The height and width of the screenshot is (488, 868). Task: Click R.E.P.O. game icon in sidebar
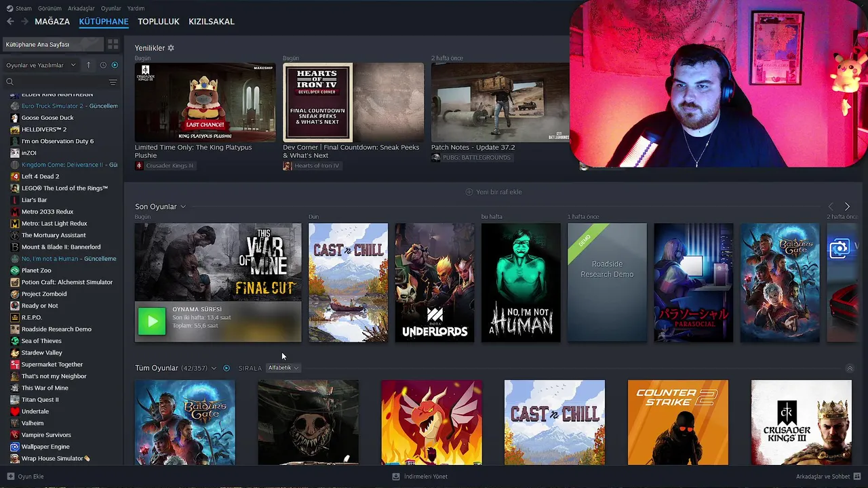pos(15,317)
